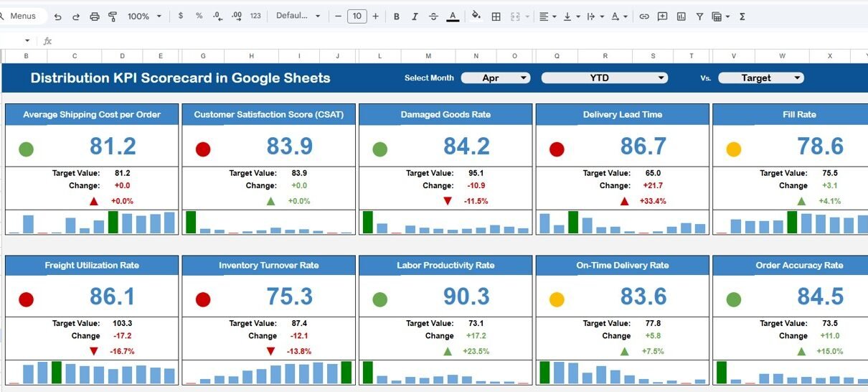Click the increase font size plus button
The height and width of the screenshot is (392, 868).
(375, 16)
